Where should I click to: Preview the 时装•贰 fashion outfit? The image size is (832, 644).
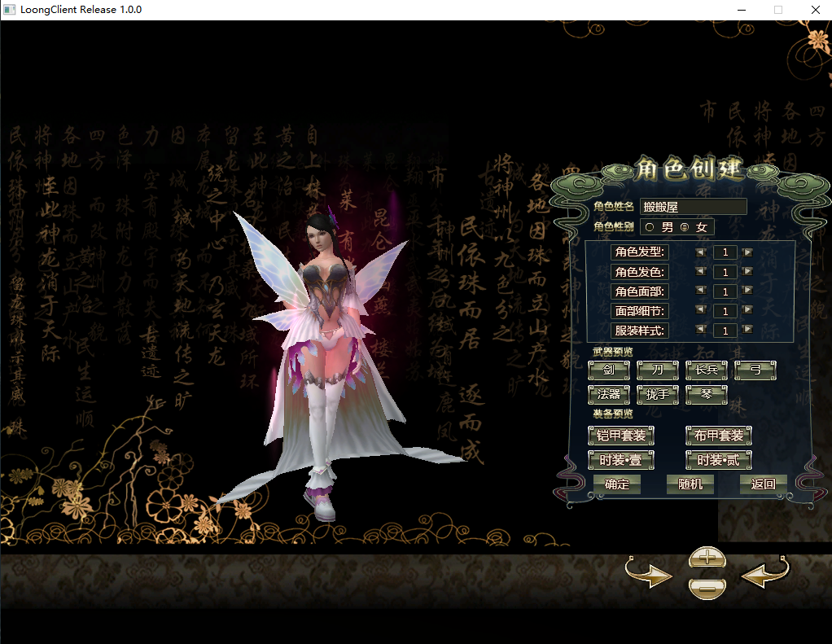point(718,461)
